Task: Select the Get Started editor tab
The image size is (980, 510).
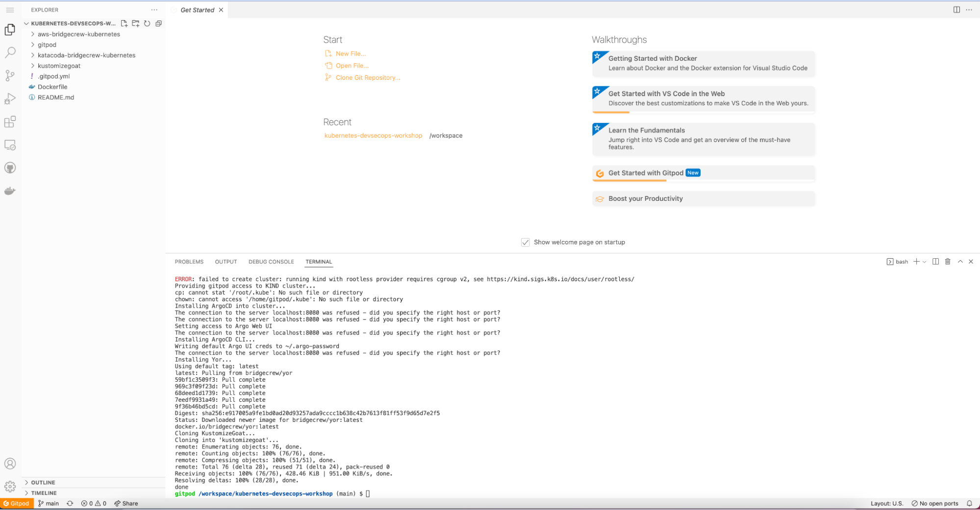Action: click(x=197, y=10)
